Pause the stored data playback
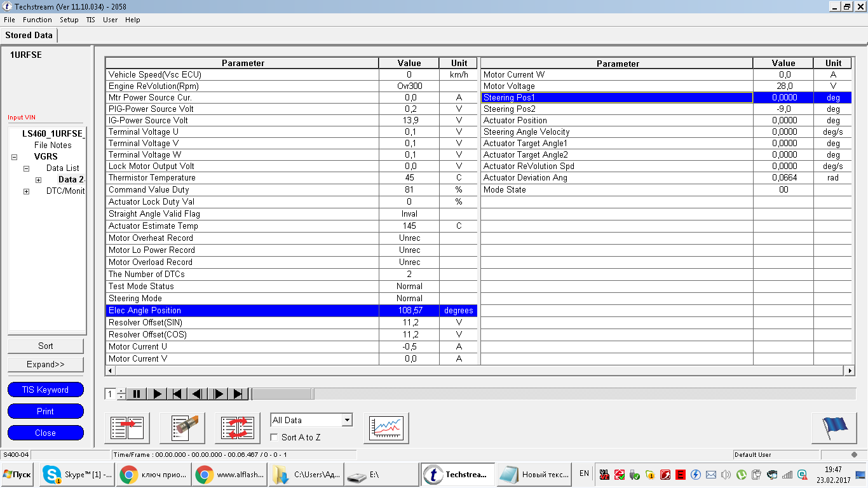 (137, 394)
